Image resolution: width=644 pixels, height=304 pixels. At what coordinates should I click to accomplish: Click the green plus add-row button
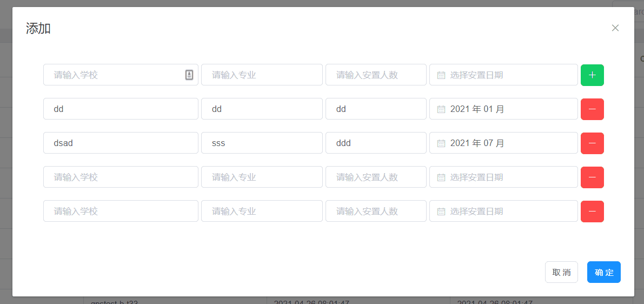click(592, 75)
